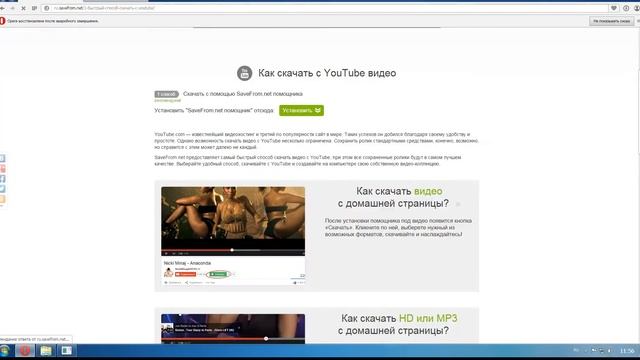Click the "Как скачать с YouTube видео" heading
The height and width of the screenshot is (360, 640).
327,73
